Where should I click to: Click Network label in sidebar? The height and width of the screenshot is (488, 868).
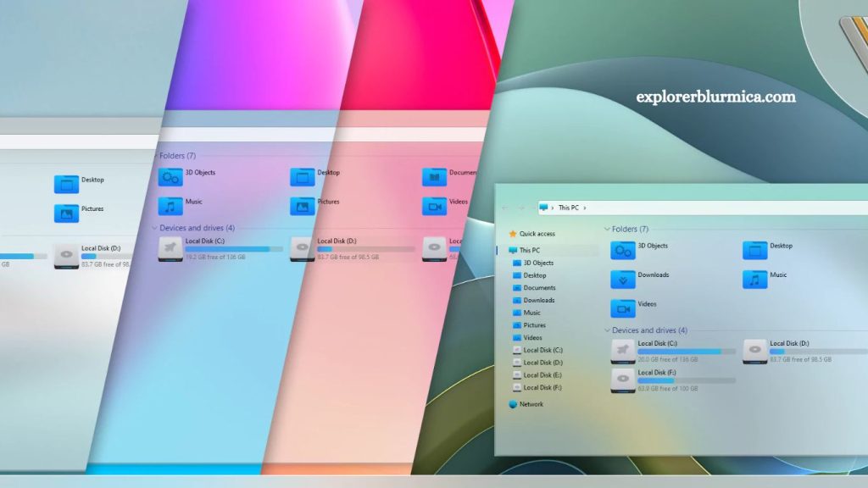pyautogui.click(x=531, y=404)
